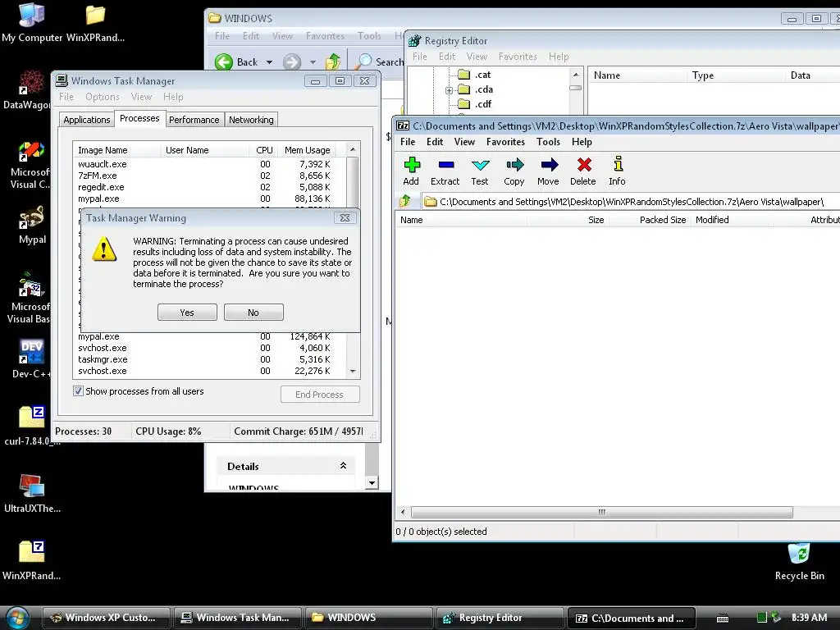
Task: Sort 7-Zip list by Modified column
Action: tap(732, 220)
